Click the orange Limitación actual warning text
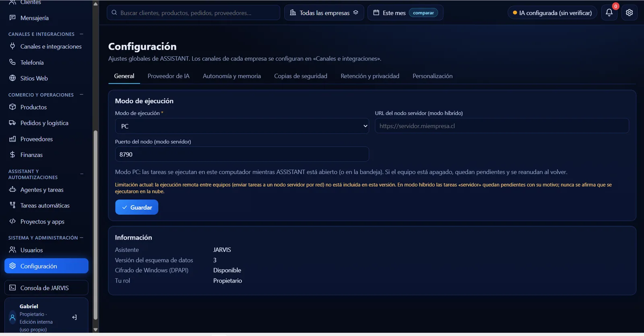 coord(363,188)
